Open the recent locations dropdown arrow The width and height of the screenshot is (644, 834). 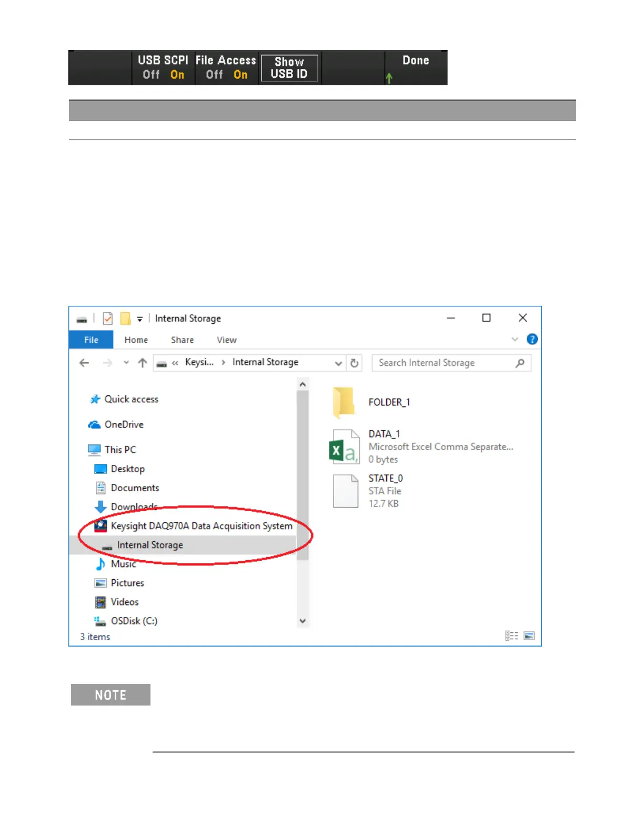tap(126, 363)
